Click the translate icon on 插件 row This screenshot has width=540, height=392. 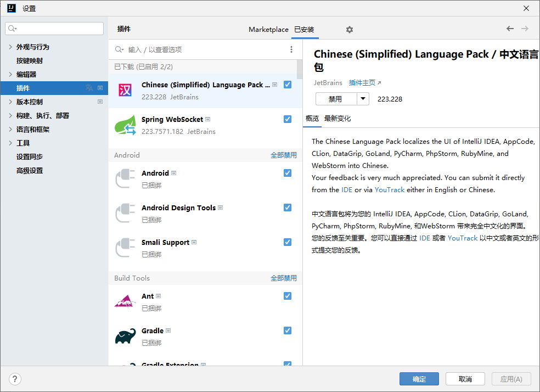pos(89,88)
